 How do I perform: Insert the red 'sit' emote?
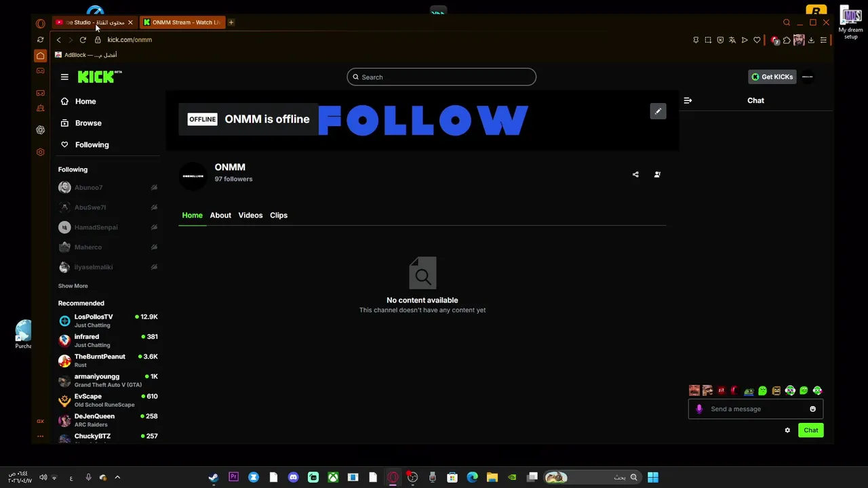pos(722,390)
